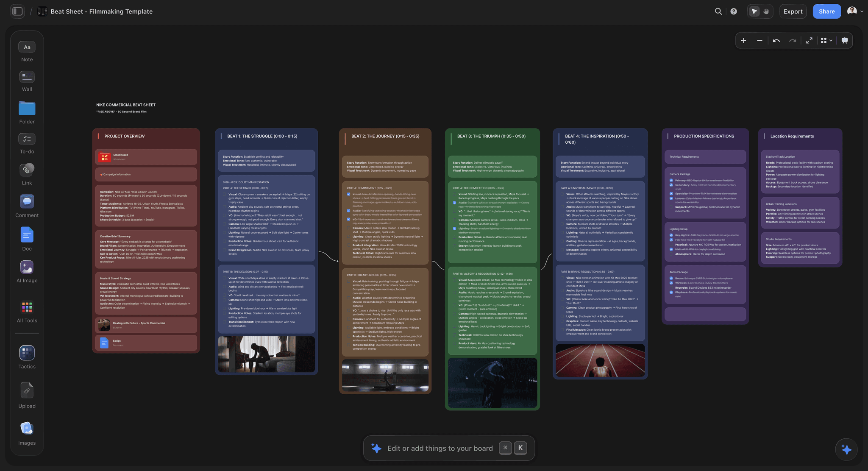
Task: Open the AI assistant sparkle button
Action: pyautogui.click(x=846, y=449)
